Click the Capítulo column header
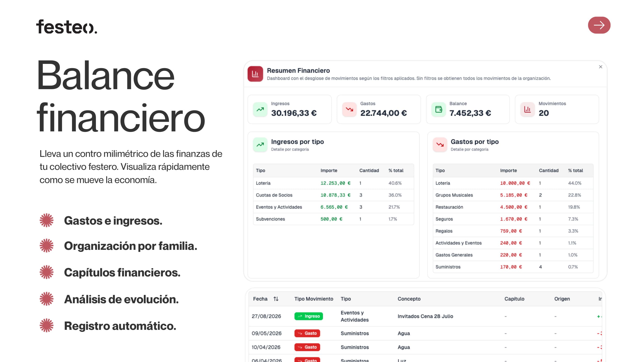 (x=514, y=299)
